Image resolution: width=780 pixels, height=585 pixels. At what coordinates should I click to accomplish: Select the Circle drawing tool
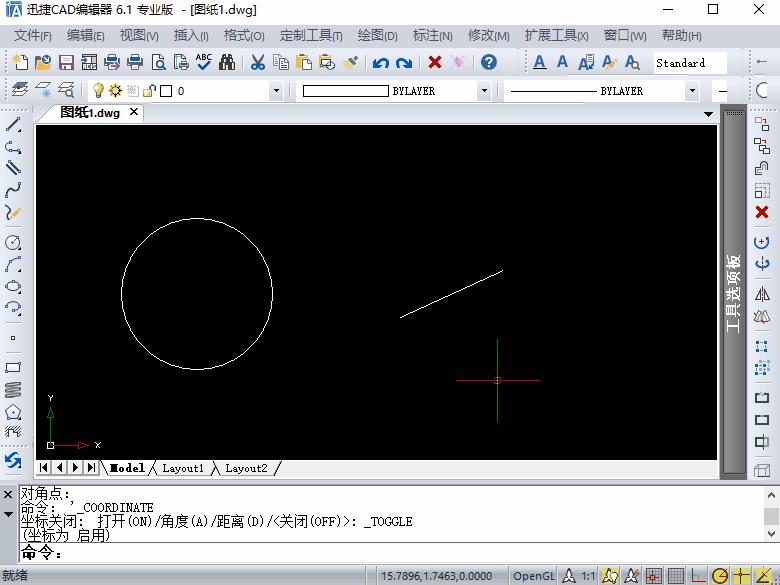pyautogui.click(x=13, y=242)
